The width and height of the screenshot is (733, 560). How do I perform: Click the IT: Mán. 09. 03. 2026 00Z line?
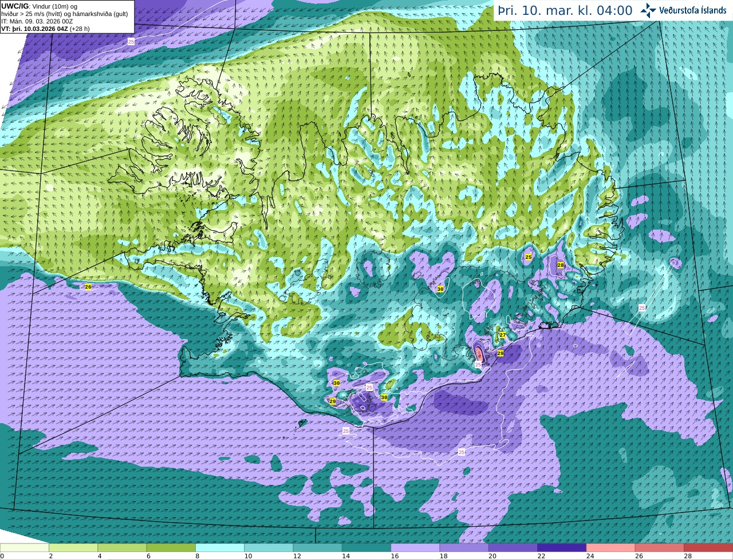(x=37, y=21)
